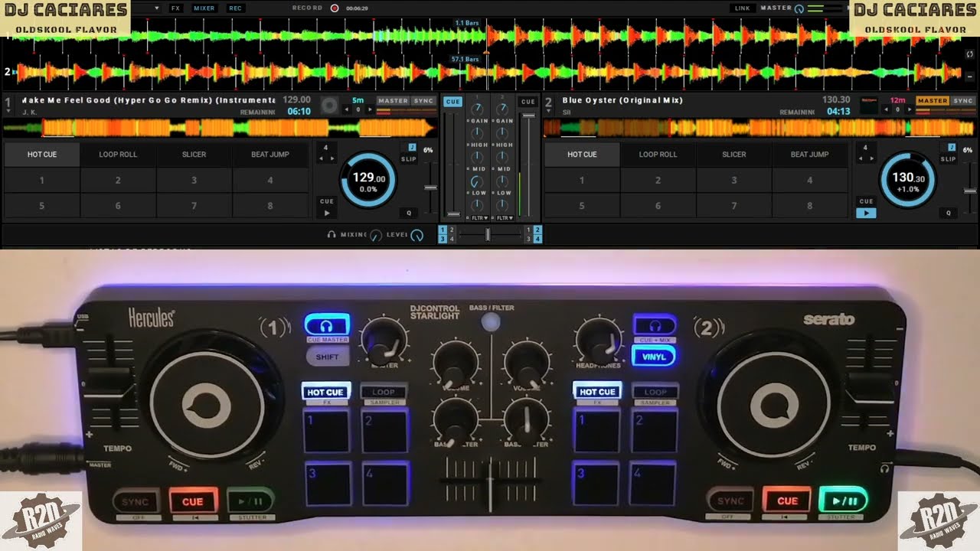This screenshot has width=980, height=551.
Task: Click the red record button icon
Action: (335, 8)
